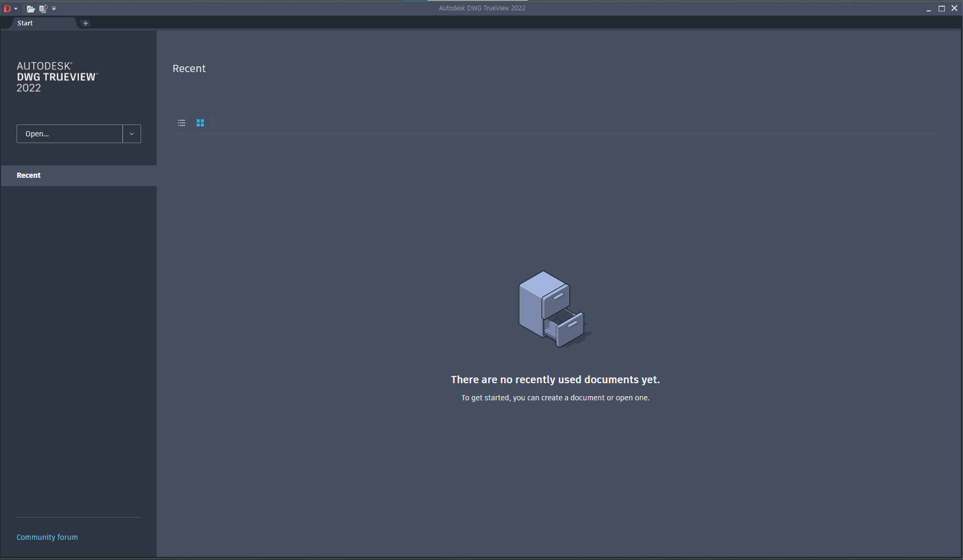The height and width of the screenshot is (560, 963).
Task: Click the file cabinet illustration
Action: coord(555,309)
